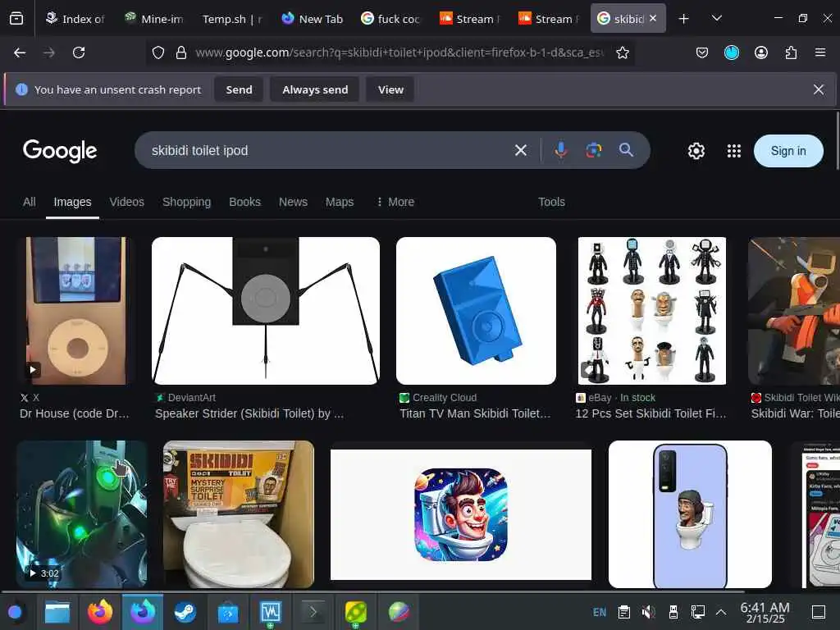This screenshot has width=840, height=630.
Task: Open the phone case skibidi image
Action: point(690,514)
